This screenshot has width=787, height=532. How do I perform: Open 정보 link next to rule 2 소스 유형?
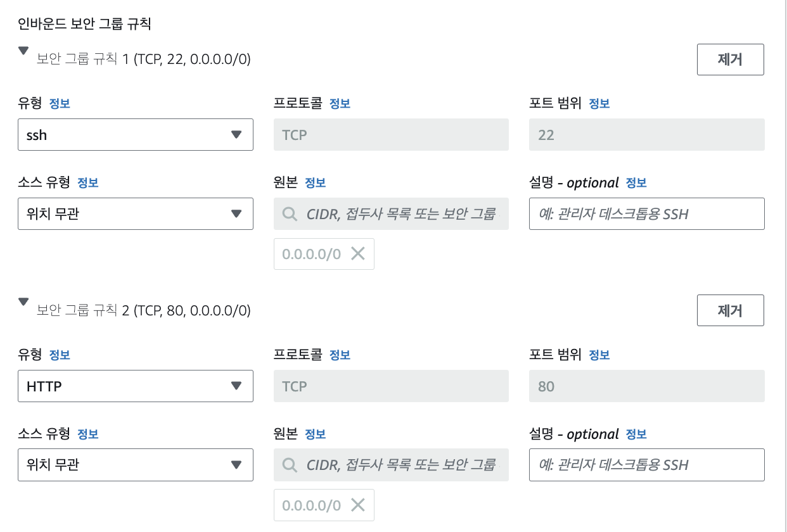pyautogui.click(x=87, y=434)
